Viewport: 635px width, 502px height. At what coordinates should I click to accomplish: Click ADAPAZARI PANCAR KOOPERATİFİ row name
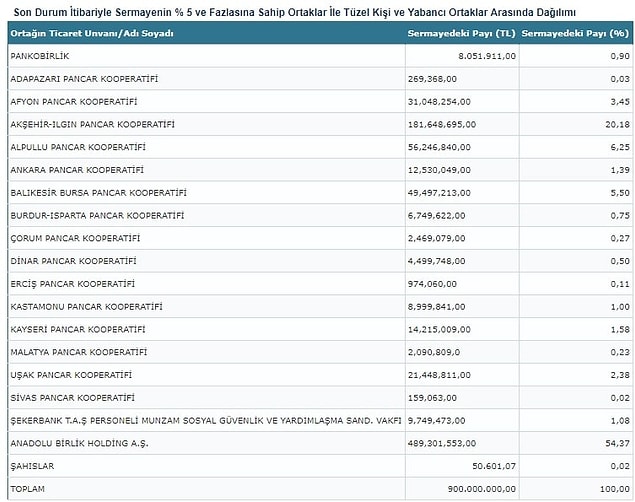tap(84, 79)
